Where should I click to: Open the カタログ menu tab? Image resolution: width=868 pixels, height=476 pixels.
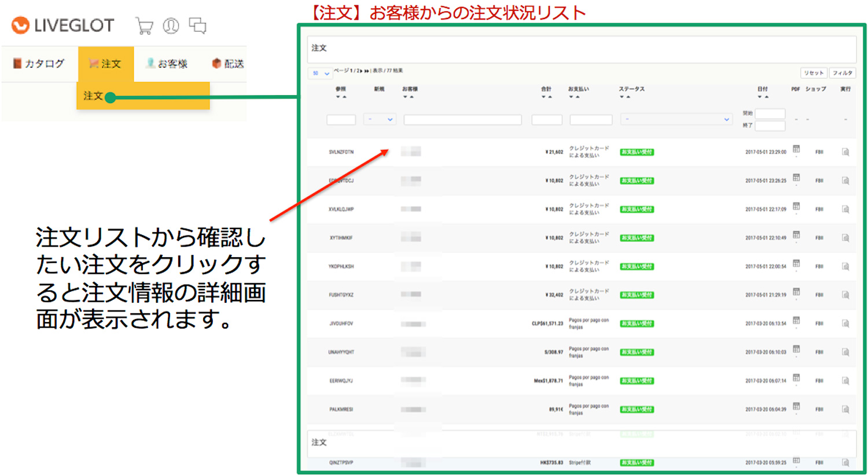pos(39,64)
